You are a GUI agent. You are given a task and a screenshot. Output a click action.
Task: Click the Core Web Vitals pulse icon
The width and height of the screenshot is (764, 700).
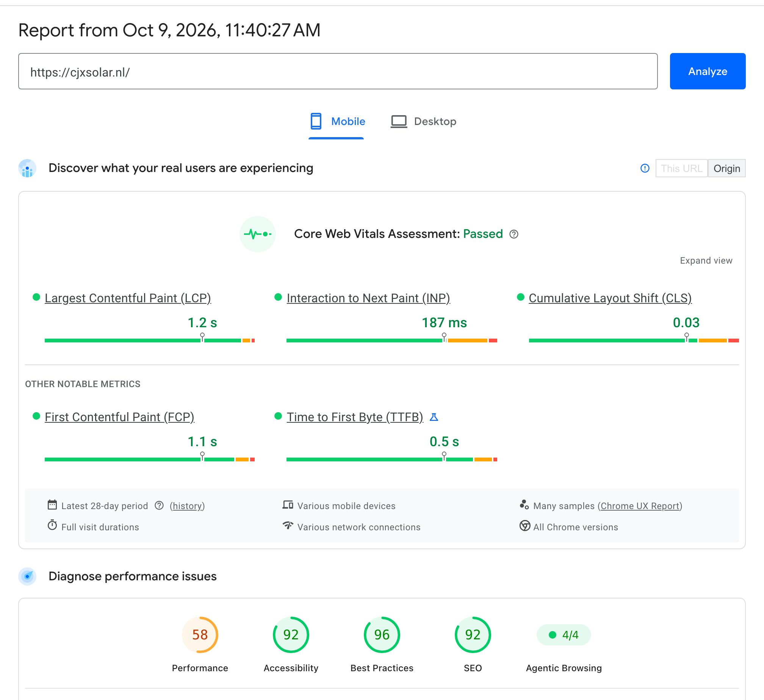[258, 234]
